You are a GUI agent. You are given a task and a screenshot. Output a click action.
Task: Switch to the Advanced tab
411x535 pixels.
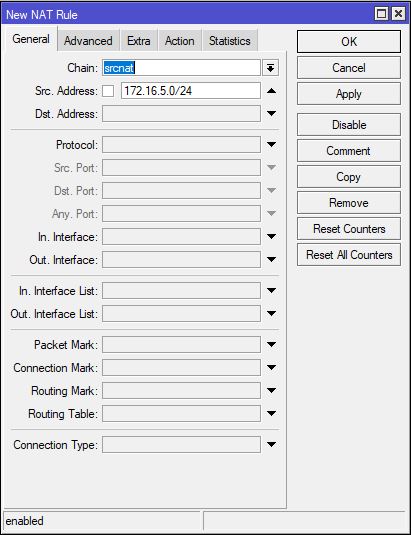point(88,41)
